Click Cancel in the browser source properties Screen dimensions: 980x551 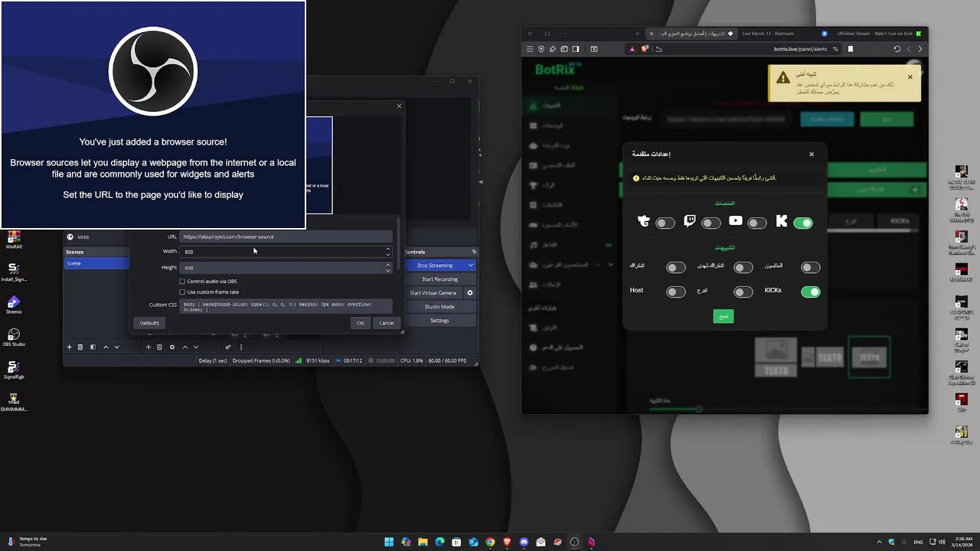pos(387,323)
